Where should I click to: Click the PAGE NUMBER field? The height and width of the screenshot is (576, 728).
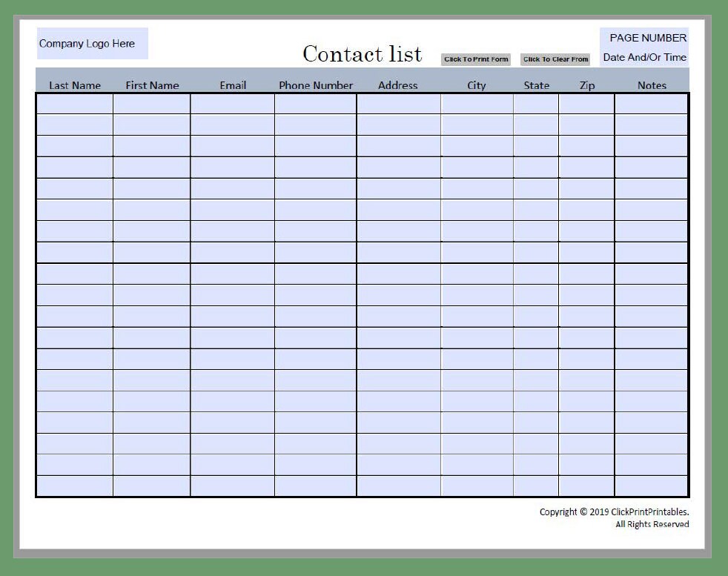pyautogui.click(x=646, y=37)
